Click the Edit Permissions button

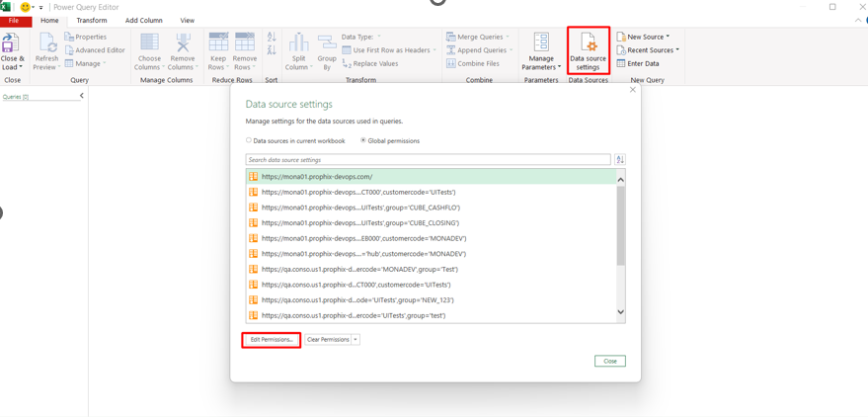[272, 340]
